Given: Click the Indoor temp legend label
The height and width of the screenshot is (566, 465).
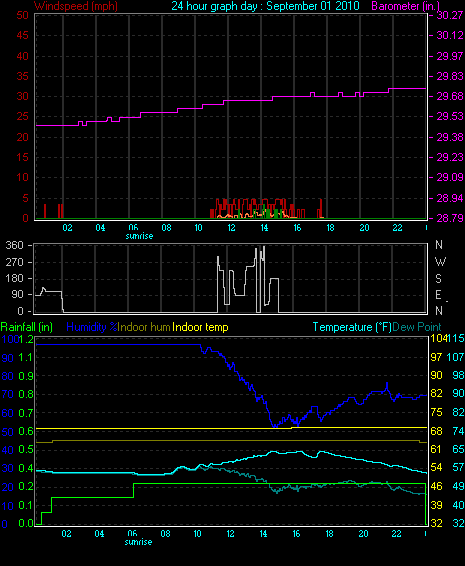Looking at the screenshot, I should [x=200, y=327].
